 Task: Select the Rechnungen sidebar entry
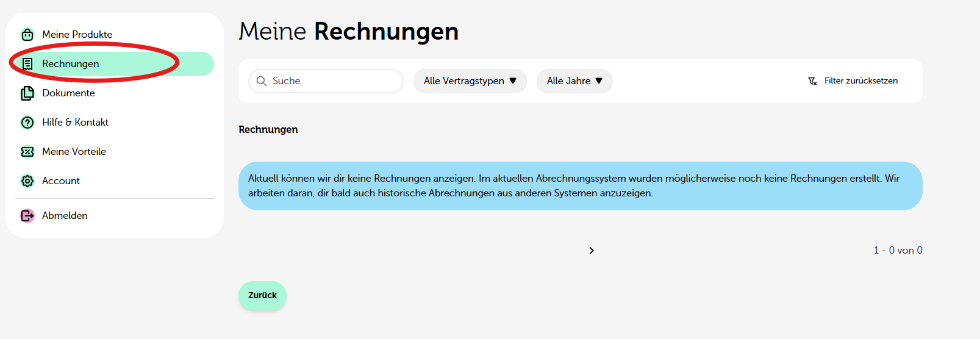pos(115,64)
